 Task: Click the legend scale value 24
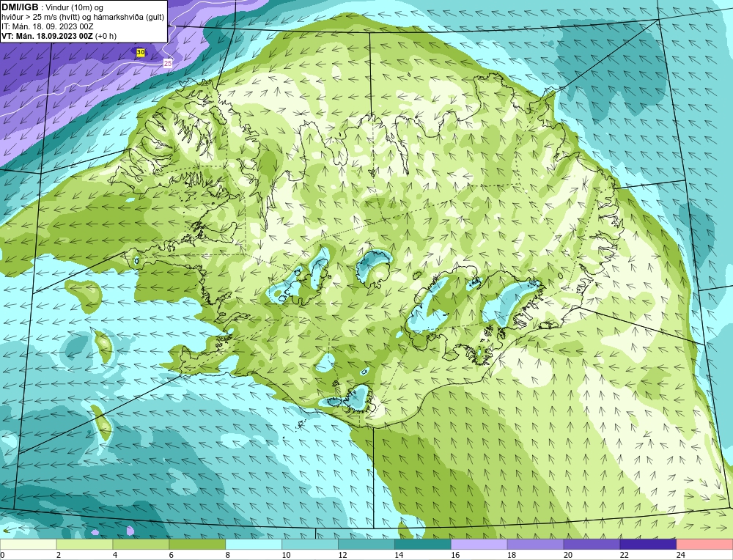point(681,555)
